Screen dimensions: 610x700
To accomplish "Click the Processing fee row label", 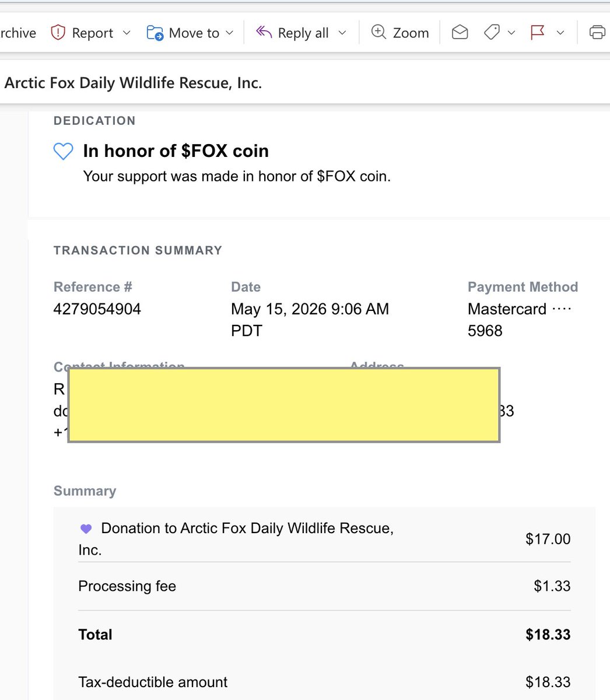I will 127,586.
